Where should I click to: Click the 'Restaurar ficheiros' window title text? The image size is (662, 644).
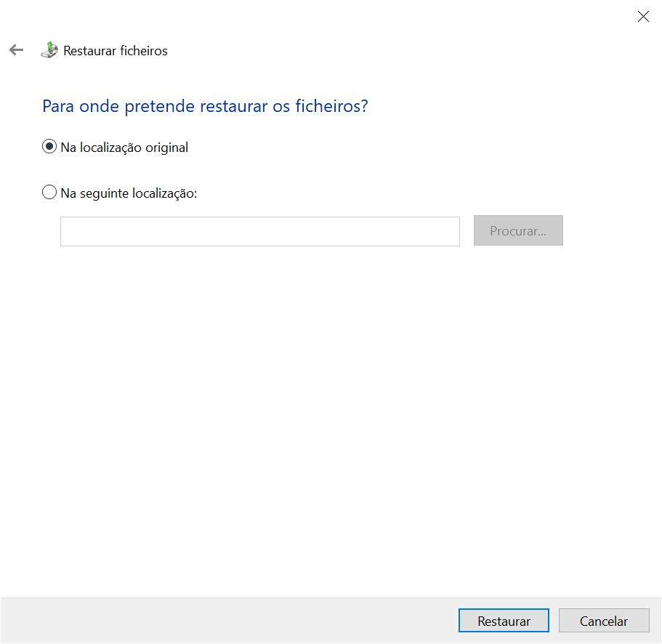click(x=116, y=51)
